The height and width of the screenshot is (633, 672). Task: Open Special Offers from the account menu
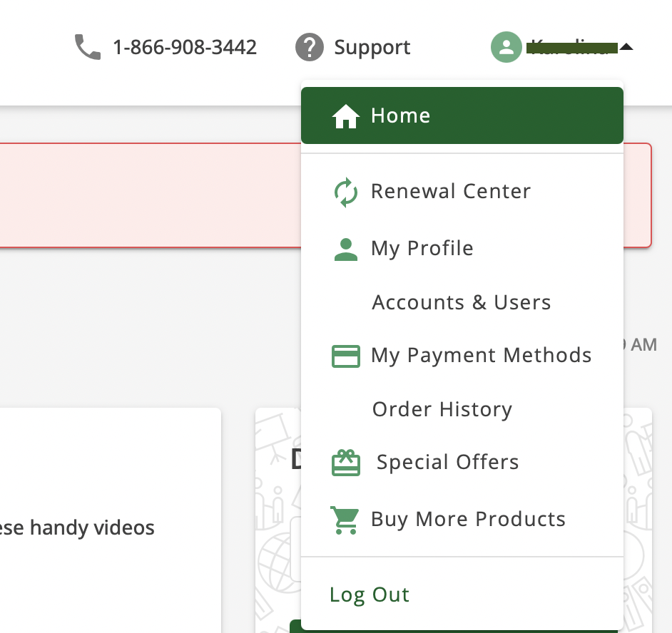[447, 462]
